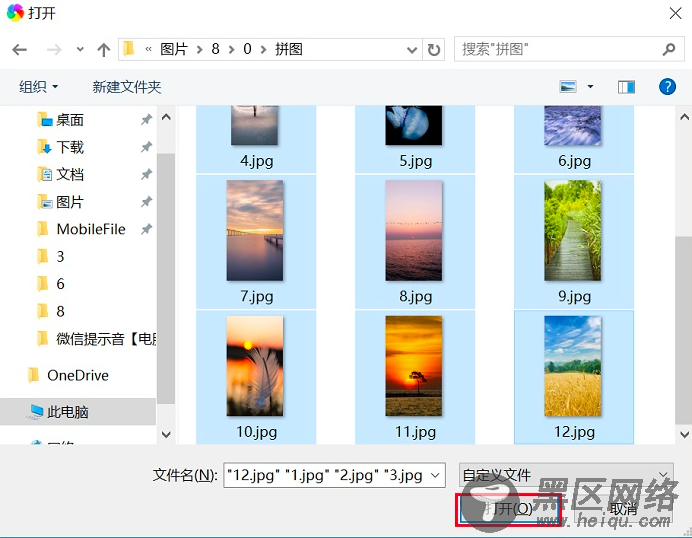
Task: Click the search magnifier icon
Action: point(669,49)
